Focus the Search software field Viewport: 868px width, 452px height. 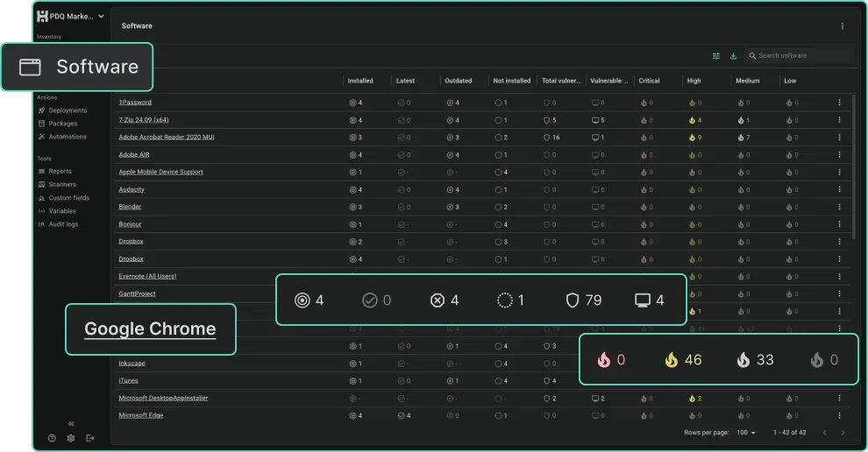pyautogui.click(x=799, y=56)
